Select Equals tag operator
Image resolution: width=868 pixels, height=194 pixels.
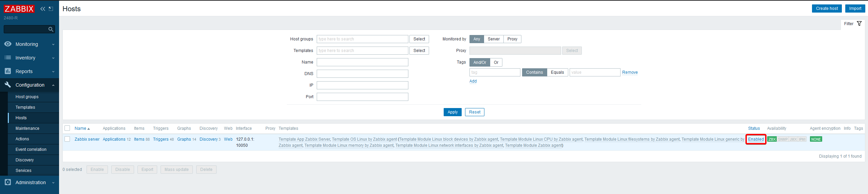tap(557, 72)
